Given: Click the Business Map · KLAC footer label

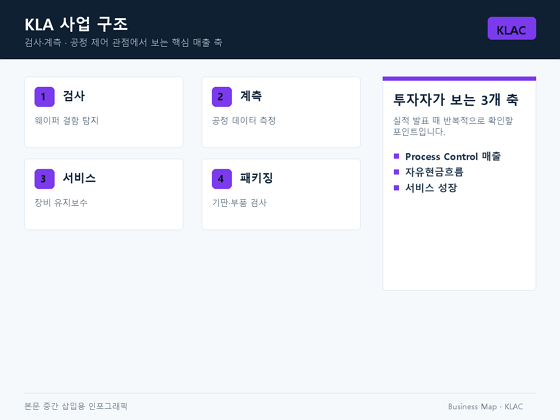Looking at the screenshot, I should tap(485, 406).
